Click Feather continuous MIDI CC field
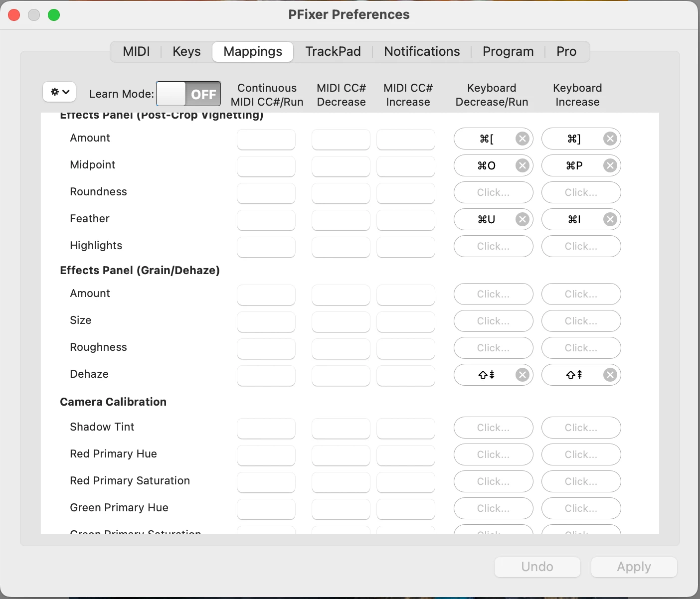700x599 pixels. point(266,220)
